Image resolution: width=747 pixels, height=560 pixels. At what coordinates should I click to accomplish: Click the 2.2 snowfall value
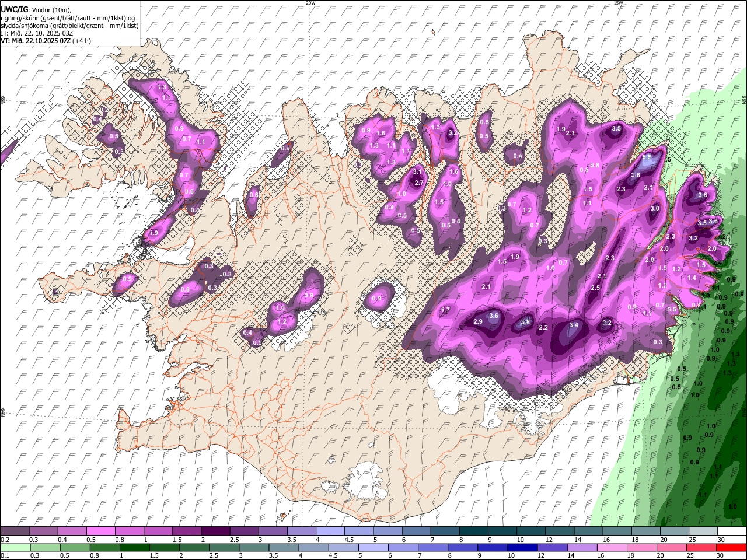coord(543,327)
